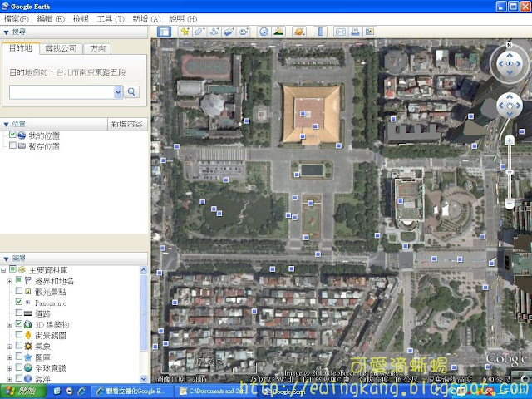
Task: Click the gallery star layer icon
Action: click(x=28, y=357)
